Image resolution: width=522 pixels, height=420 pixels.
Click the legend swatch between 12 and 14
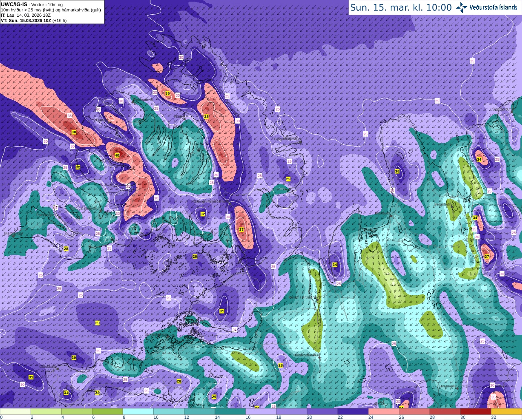point(199,411)
